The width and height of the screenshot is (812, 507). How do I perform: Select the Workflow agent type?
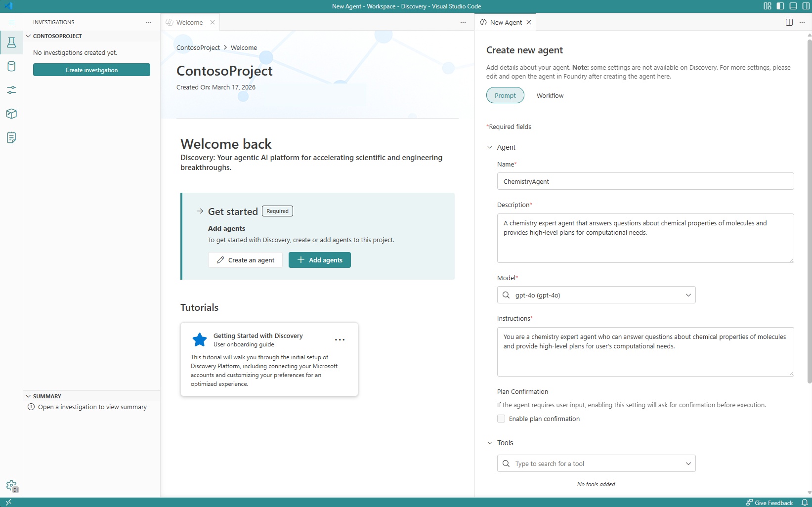[x=550, y=95]
